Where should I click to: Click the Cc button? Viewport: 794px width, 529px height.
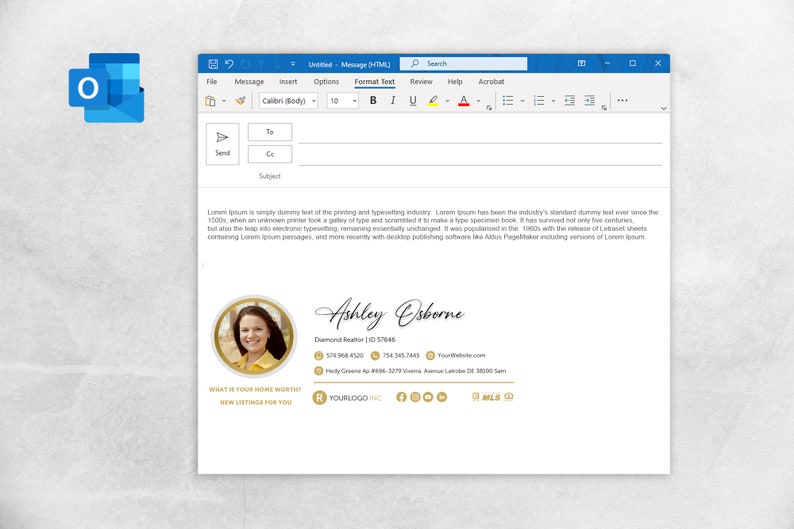click(x=270, y=154)
